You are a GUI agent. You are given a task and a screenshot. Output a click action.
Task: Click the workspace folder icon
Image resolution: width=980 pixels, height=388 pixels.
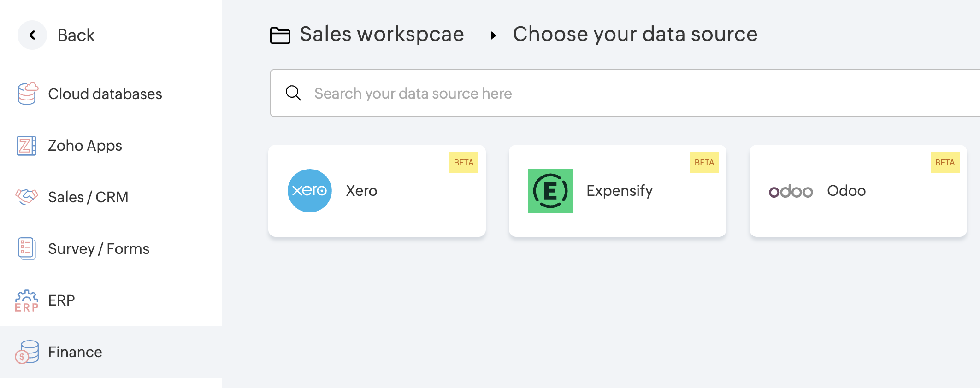pos(280,35)
